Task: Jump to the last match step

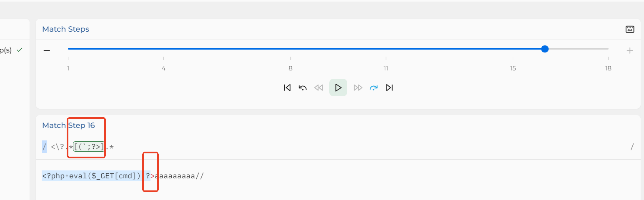Action: [389, 87]
